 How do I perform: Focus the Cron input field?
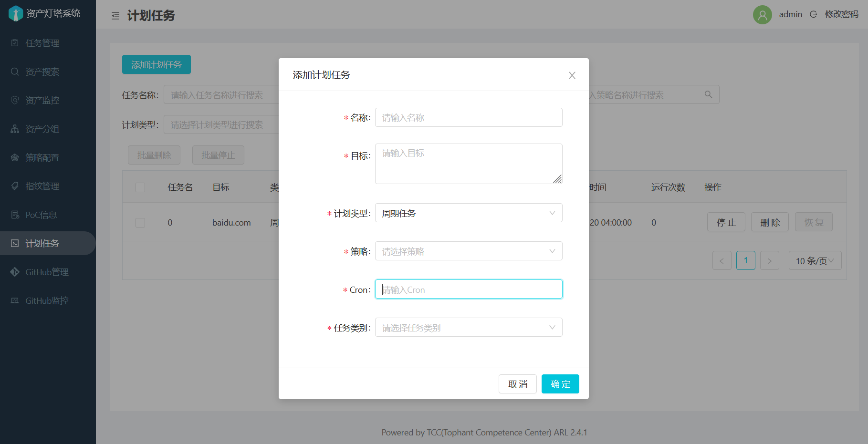click(x=469, y=289)
